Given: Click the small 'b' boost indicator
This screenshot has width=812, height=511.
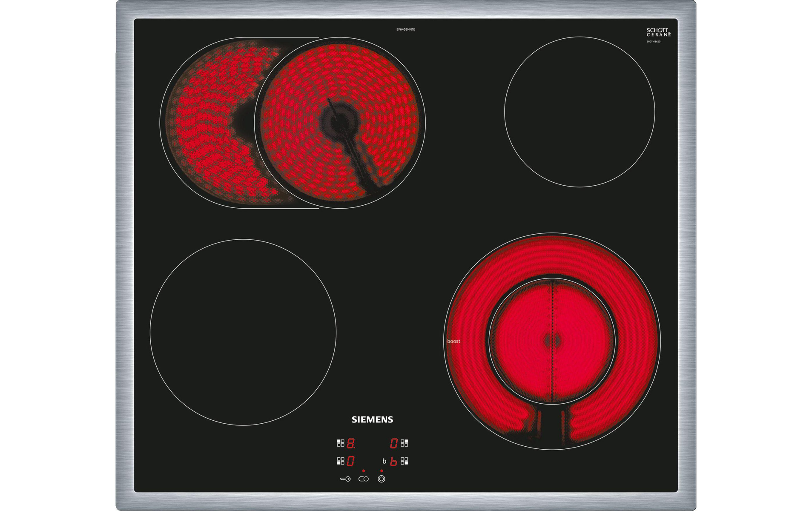Looking at the screenshot, I should [x=384, y=461].
